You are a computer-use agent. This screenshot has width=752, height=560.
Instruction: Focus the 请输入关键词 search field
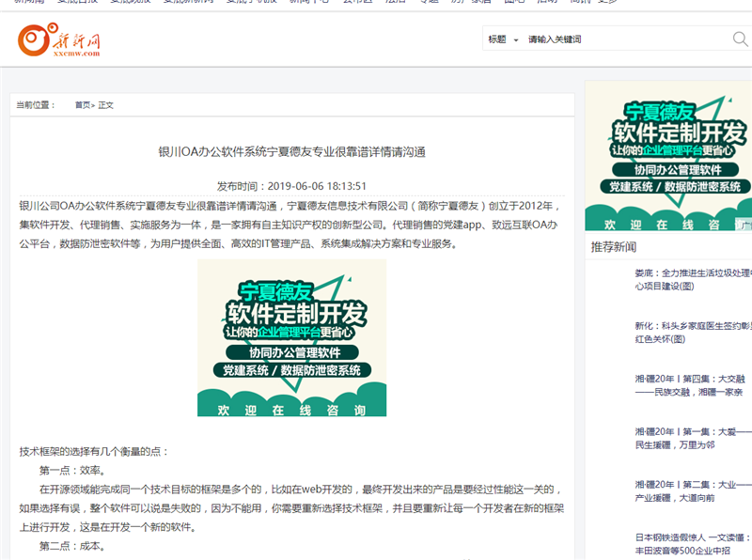[626, 39]
